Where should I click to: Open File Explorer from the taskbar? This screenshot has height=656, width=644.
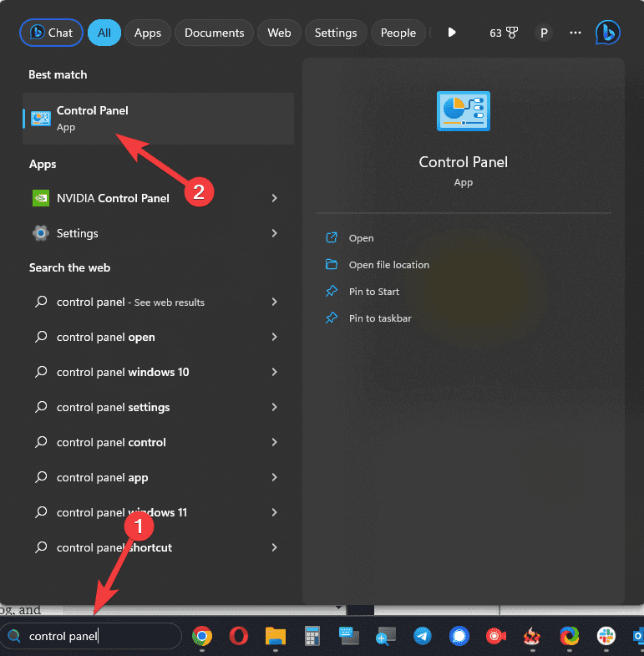(x=275, y=636)
